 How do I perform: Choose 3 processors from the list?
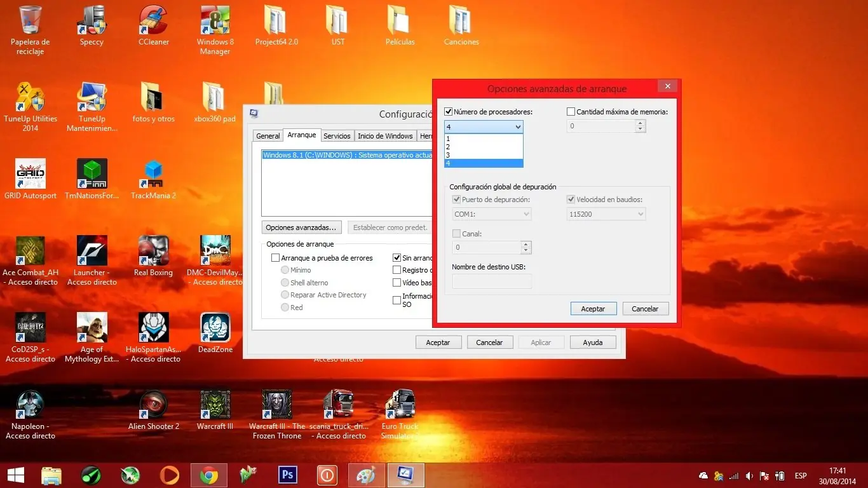(484, 155)
